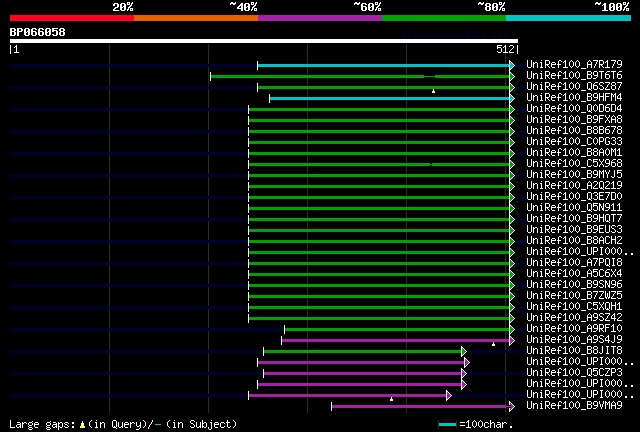This screenshot has width=640, height=432.
Task: Click the UniRef100_C0PG33 label
Action: click(x=574, y=142)
